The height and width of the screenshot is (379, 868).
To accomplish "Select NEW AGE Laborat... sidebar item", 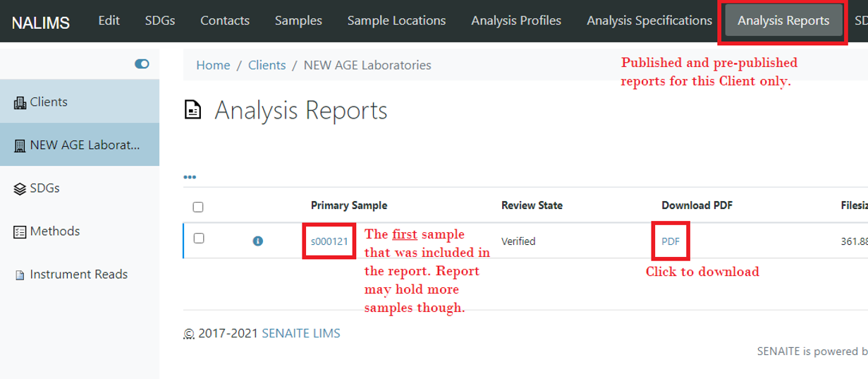I will 79,145.
